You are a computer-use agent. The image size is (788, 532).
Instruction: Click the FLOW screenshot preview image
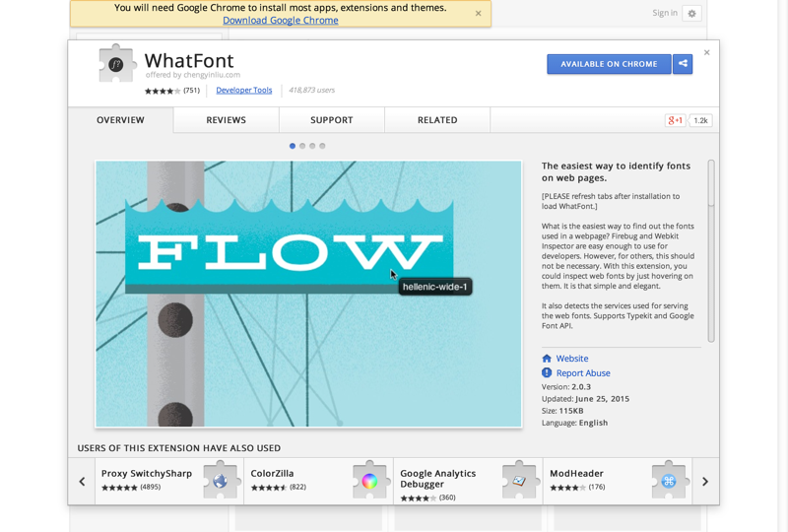coord(308,294)
